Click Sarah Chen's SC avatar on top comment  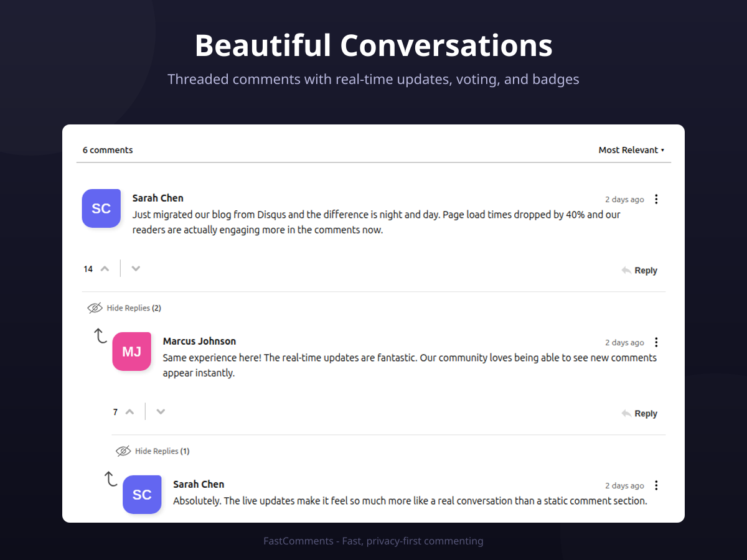point(101,208)
